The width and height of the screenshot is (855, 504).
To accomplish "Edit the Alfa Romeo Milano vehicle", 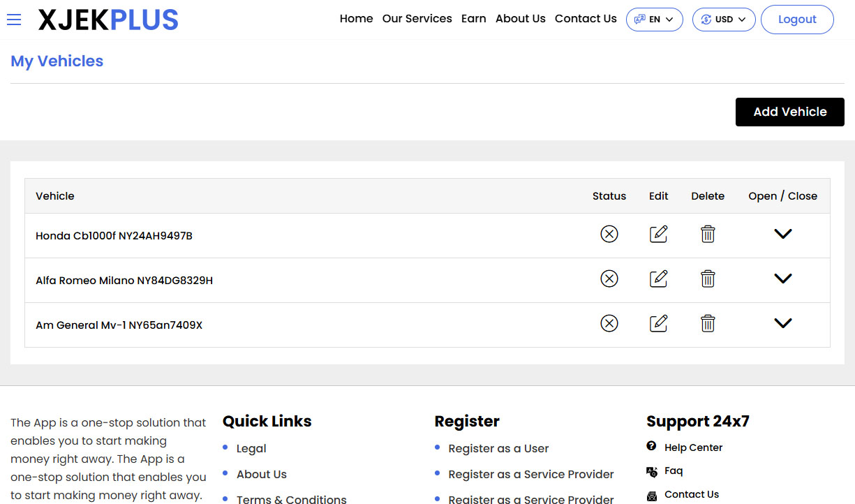I will 658,279.
